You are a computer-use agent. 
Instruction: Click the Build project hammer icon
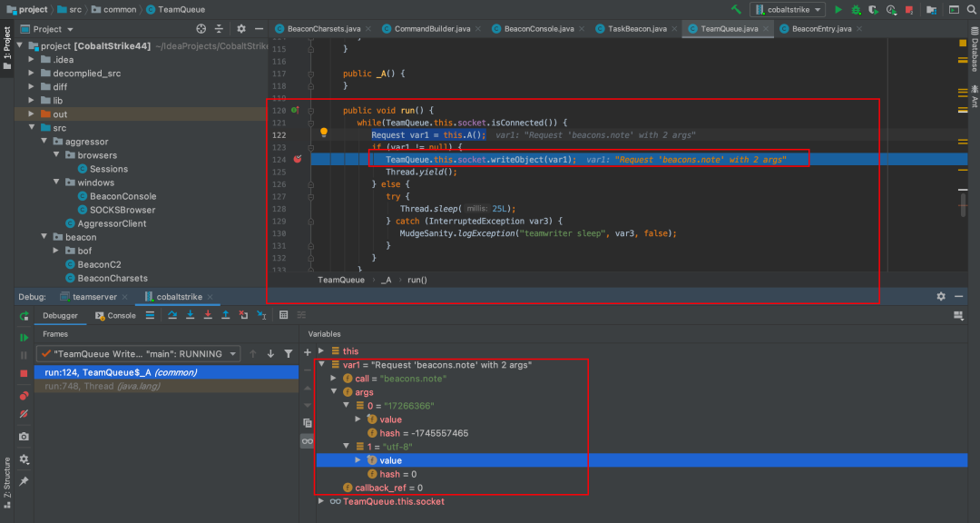pyautogui.click(x=736, y=9)
